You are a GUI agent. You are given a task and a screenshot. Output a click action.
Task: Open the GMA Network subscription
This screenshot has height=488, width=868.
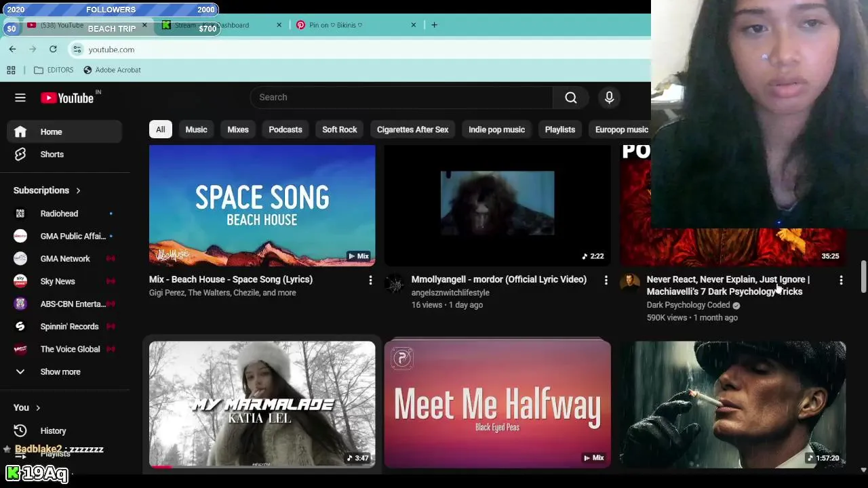64,259
